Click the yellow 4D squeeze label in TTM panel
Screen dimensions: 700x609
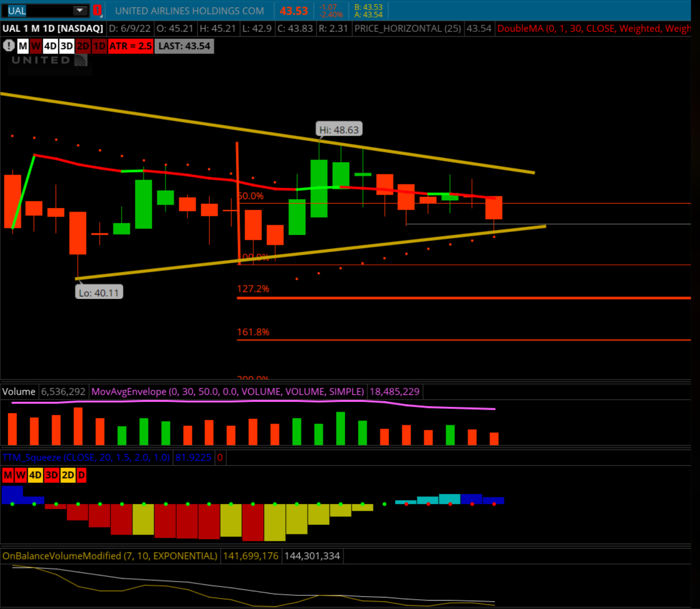pyautogui.click(x=35, y=475)
